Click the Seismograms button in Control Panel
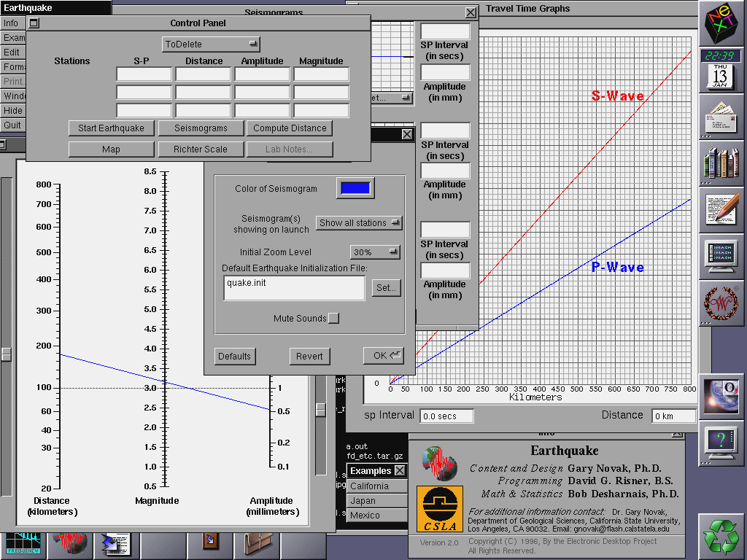The width and height of the screenshot is (747, 560). point(201,128)
